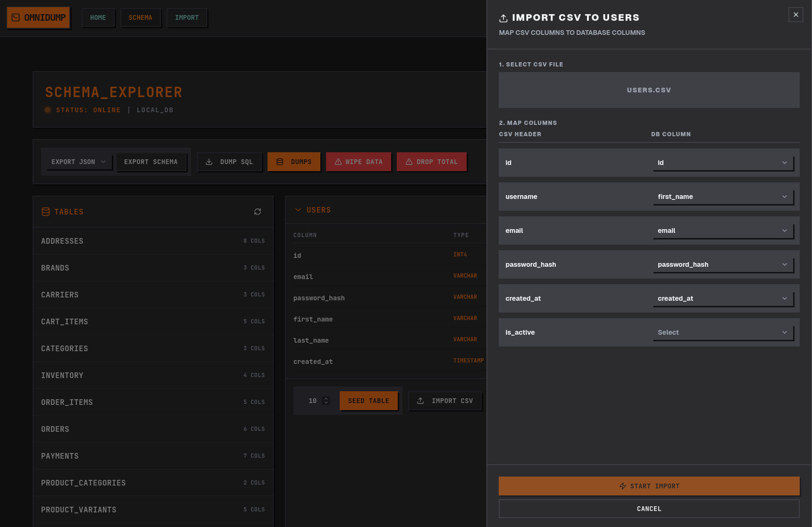Image resolution: width=812 pixels, height=527 pixels.
Task: Cancel the CSV import
Action: tap(649, 509)
